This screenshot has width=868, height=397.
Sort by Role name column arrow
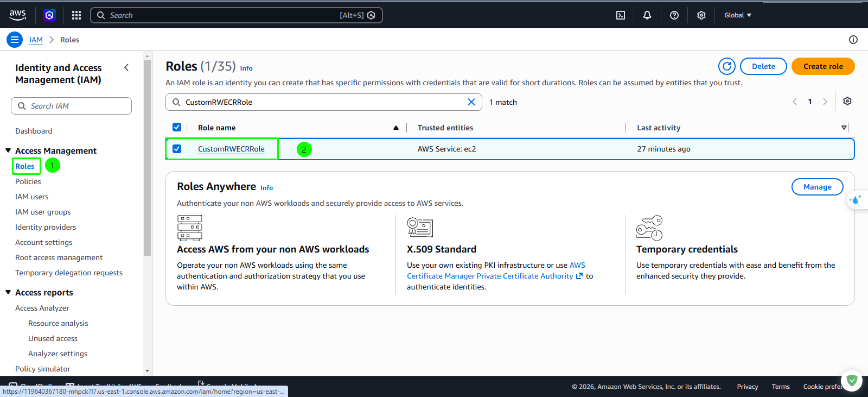(x=396, y=128)
